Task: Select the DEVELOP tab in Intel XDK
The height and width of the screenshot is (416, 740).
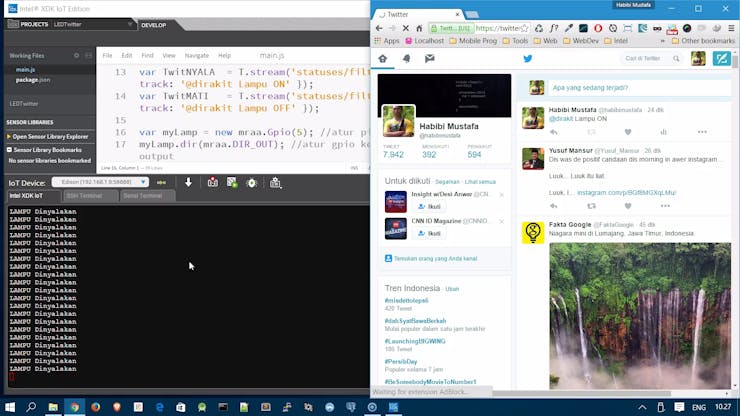Action: tap(153, 25)
